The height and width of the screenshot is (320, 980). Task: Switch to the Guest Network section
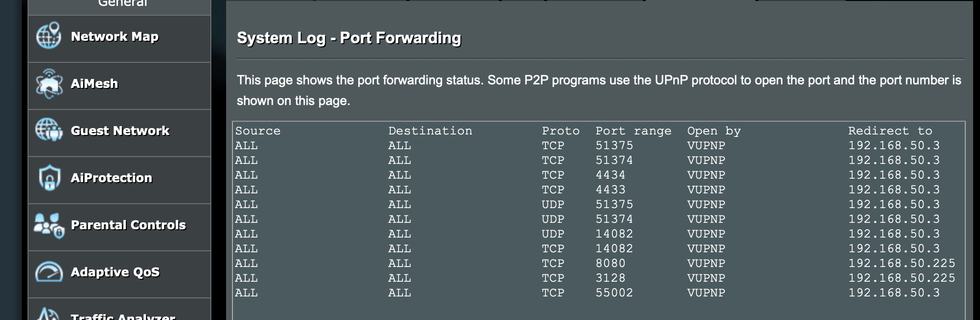coord(120,131)
